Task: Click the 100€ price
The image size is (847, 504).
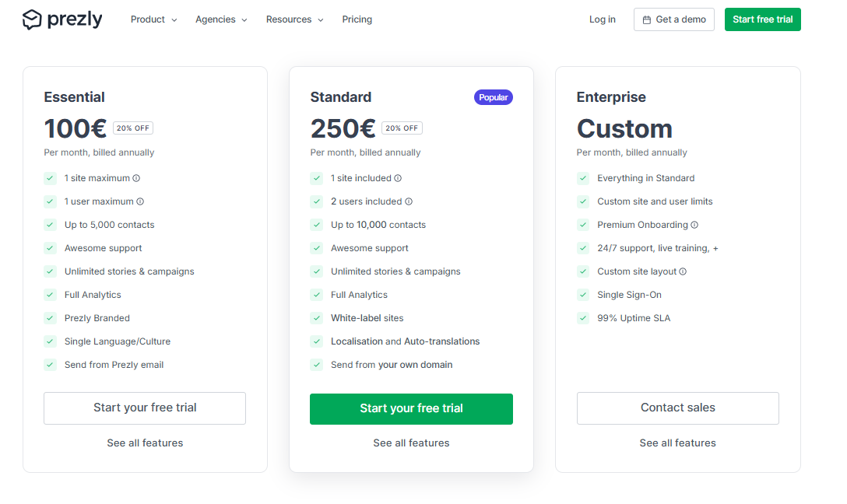Action: tap(75, 128)
